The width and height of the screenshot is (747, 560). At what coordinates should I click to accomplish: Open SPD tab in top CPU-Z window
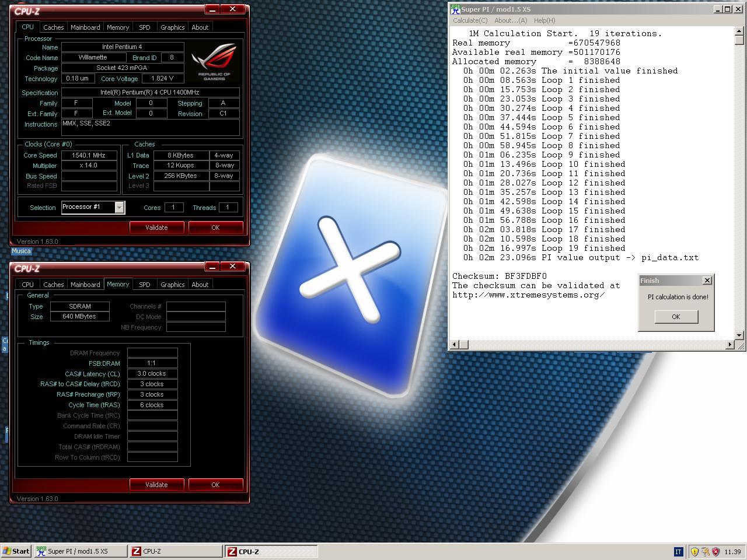(144, 27)
